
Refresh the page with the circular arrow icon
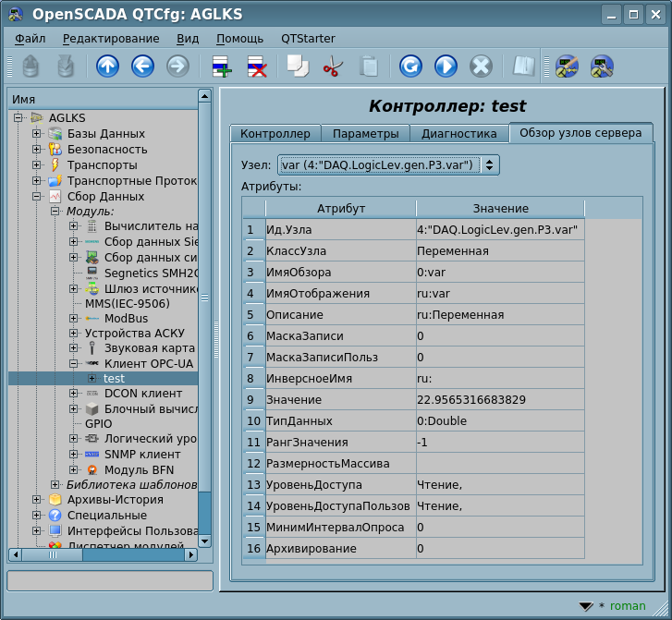pyautogui.click(x=410, y=67)
